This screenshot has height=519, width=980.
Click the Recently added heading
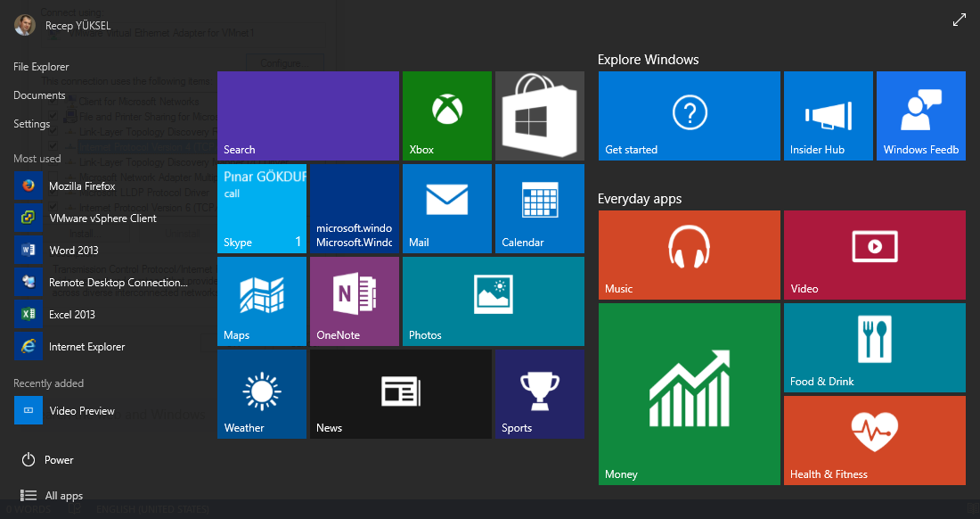48,383
